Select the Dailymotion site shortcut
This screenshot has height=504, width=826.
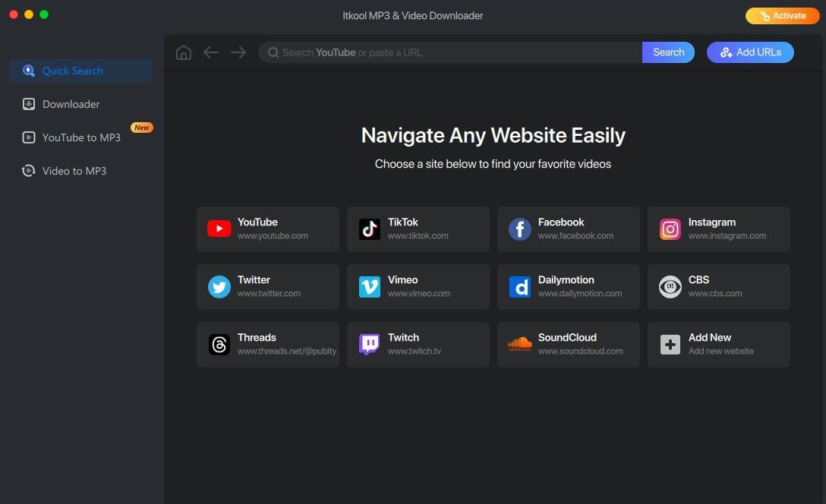pyautogui.click(x=568, y=286)
